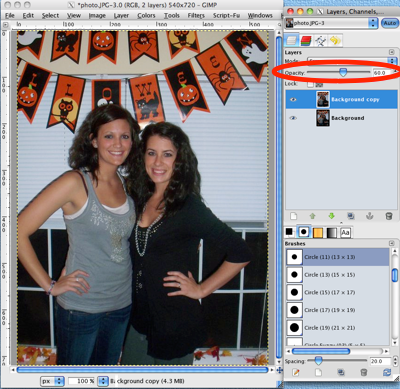The image size is (400, 389).
Task: Open the Colors menu
Action: tap(146, 15)
